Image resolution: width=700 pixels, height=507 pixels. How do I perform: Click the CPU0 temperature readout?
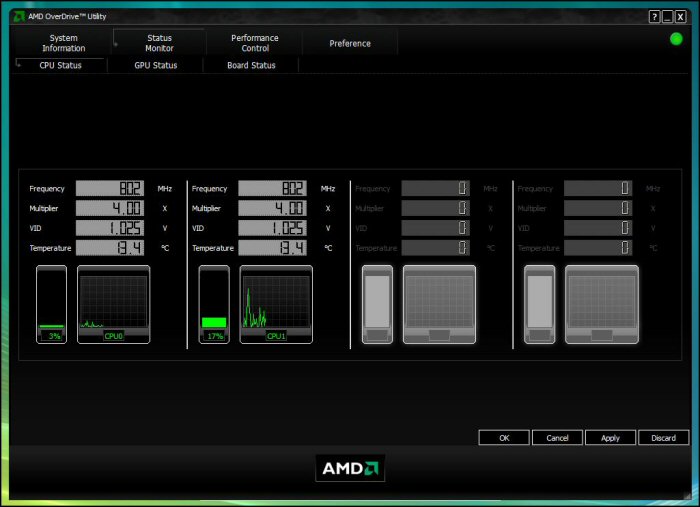(110, 247)
